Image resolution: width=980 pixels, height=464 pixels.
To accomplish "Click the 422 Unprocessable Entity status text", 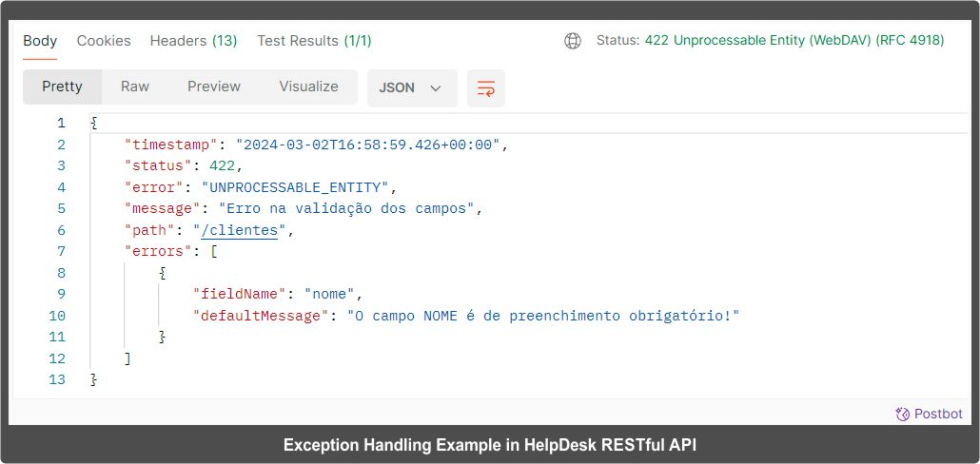I will (x=794, y=41).
